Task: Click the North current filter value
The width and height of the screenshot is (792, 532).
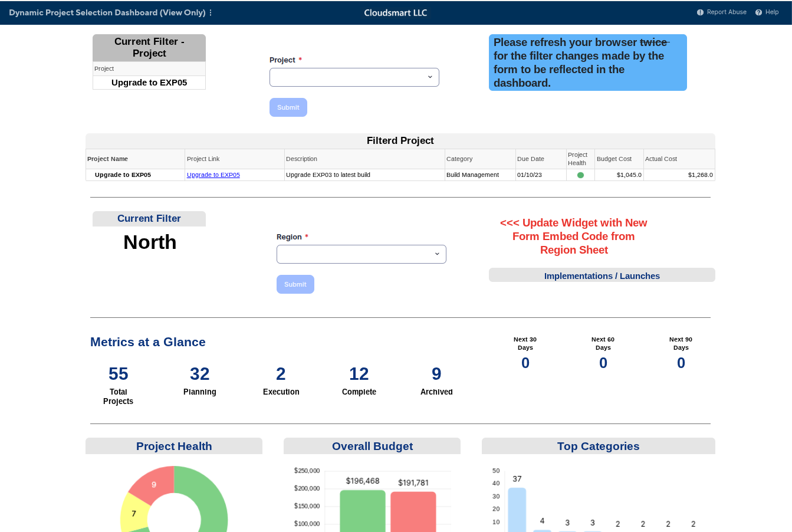Action: point(150,242)
